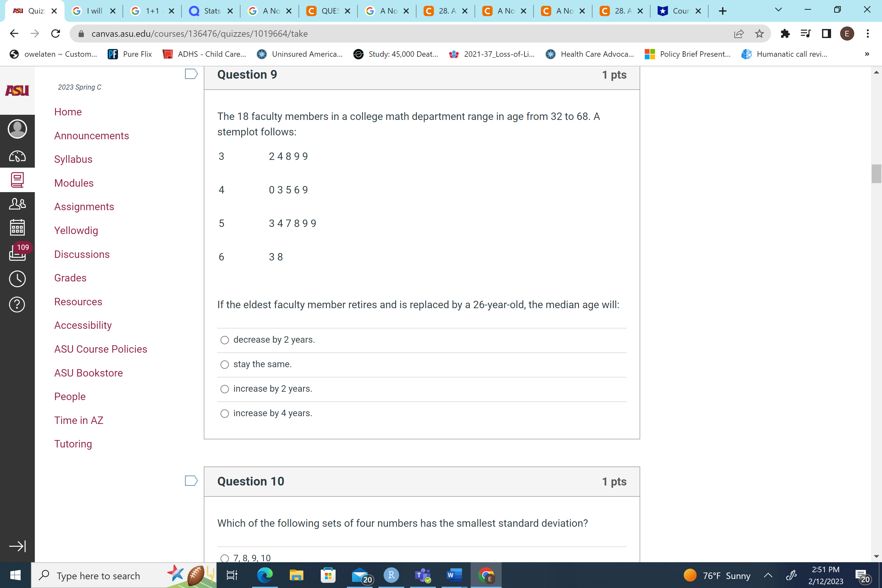The width and height of the screenshot is (882, 588).
Task: Select the 'stay the same' answer
Action: 225,364
